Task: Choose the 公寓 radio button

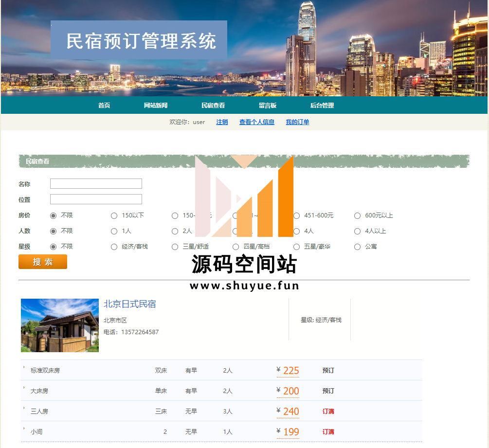Action: (x=358, y=247)
